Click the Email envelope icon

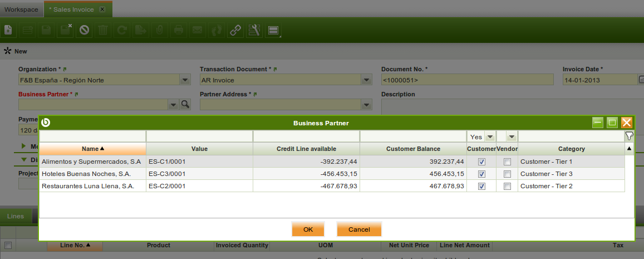pyautogui.click(x=198, y=30)
